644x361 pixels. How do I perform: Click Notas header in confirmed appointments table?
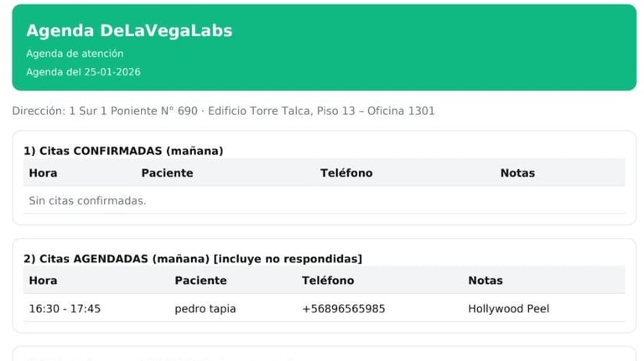[x=517, y=173]
